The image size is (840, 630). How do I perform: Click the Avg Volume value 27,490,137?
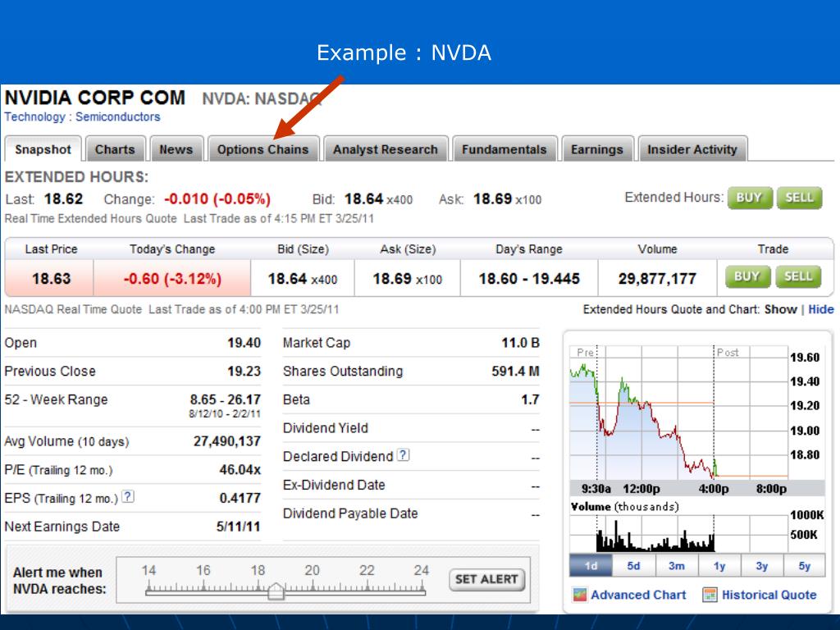pyautogui.click(x=227, y=441)
